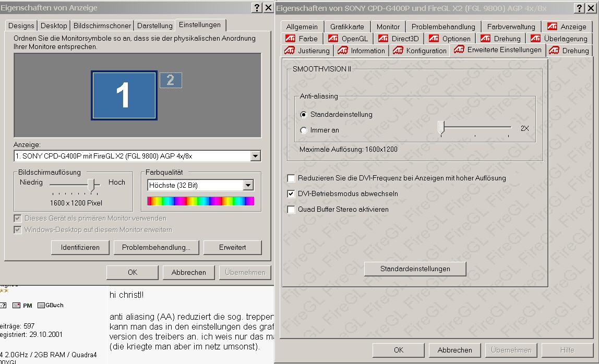This screenshot has height=364, width=599.
Task: Click the Identifizieren button
Action: [80, 248]
